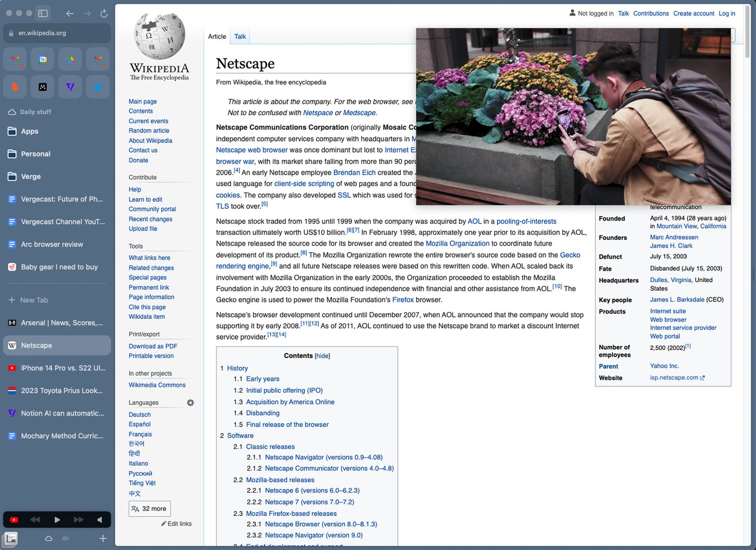Open the Google Calendar pinned favorite
756x550 pixels.
(43, 60)
